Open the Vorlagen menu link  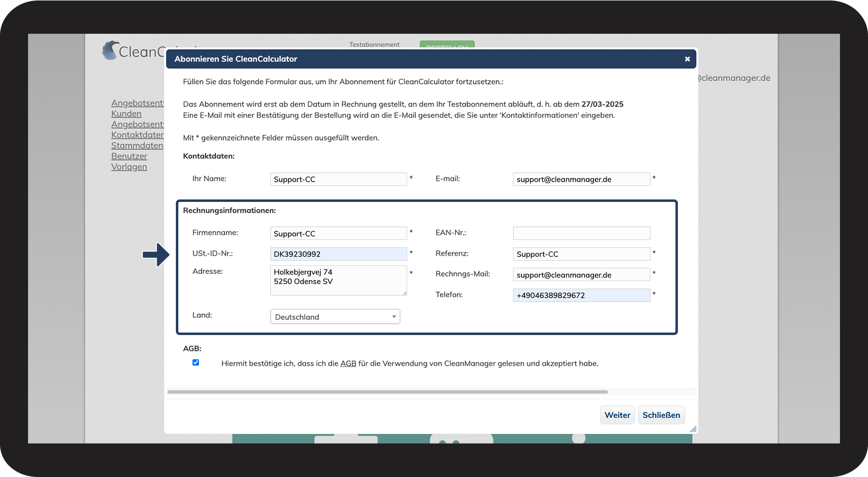129,167
